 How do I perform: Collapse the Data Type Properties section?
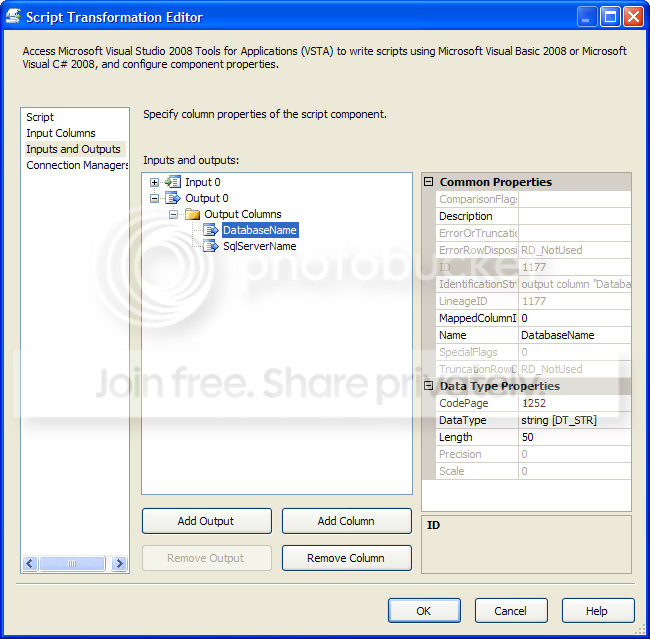pos(429,386)
